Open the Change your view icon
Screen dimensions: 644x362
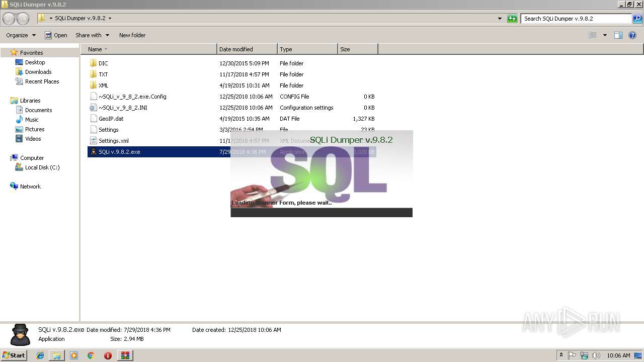pos(593,35)
